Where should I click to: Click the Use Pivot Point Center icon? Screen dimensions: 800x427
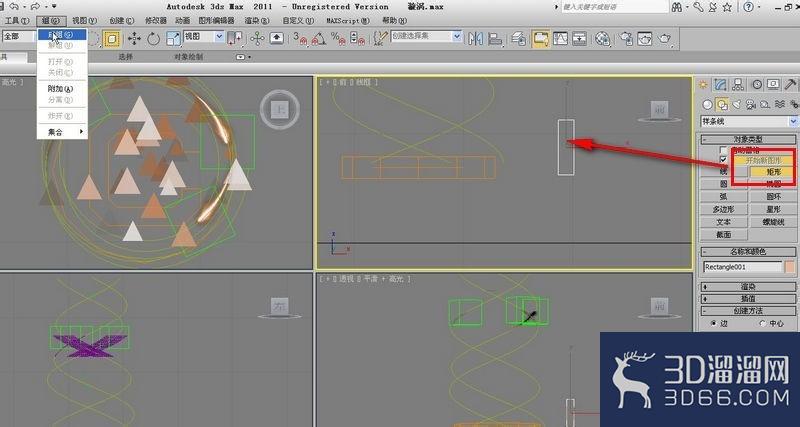pos(235,38)
